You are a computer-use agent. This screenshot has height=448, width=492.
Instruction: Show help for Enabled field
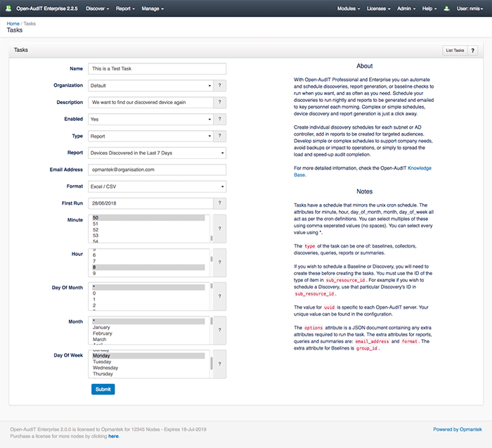coord(219,119)
